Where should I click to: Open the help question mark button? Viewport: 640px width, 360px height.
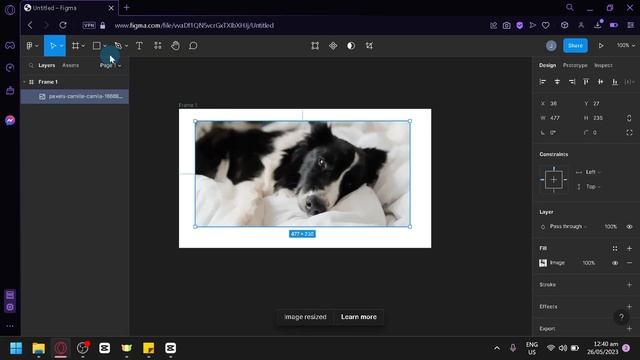click(621, 317)
